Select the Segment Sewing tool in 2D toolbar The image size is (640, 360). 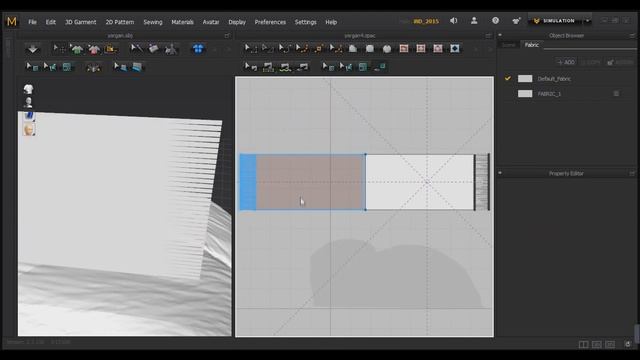268,67
